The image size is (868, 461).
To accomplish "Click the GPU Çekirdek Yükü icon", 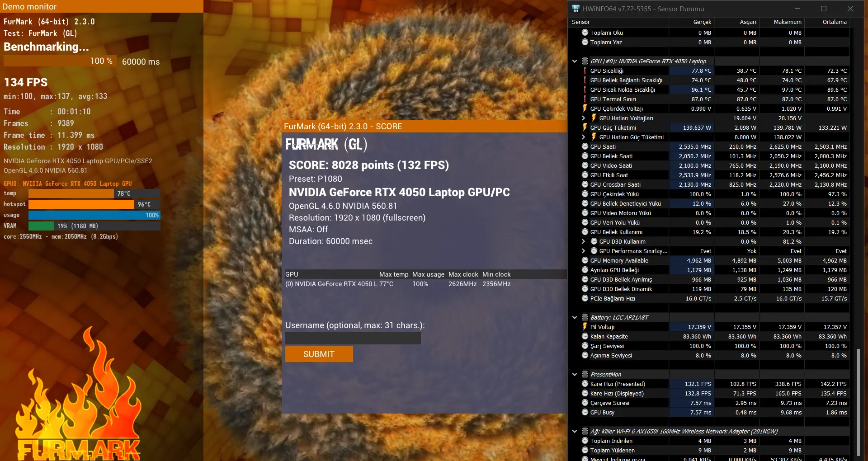I will coord(585,194).
